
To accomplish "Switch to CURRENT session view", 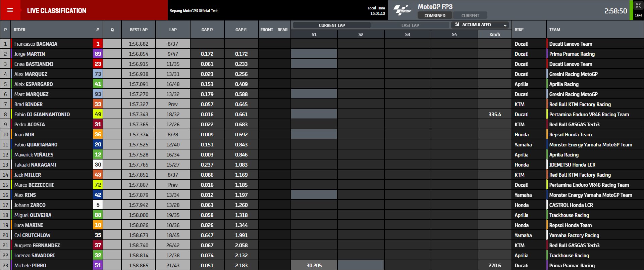I will pos(470,15).
